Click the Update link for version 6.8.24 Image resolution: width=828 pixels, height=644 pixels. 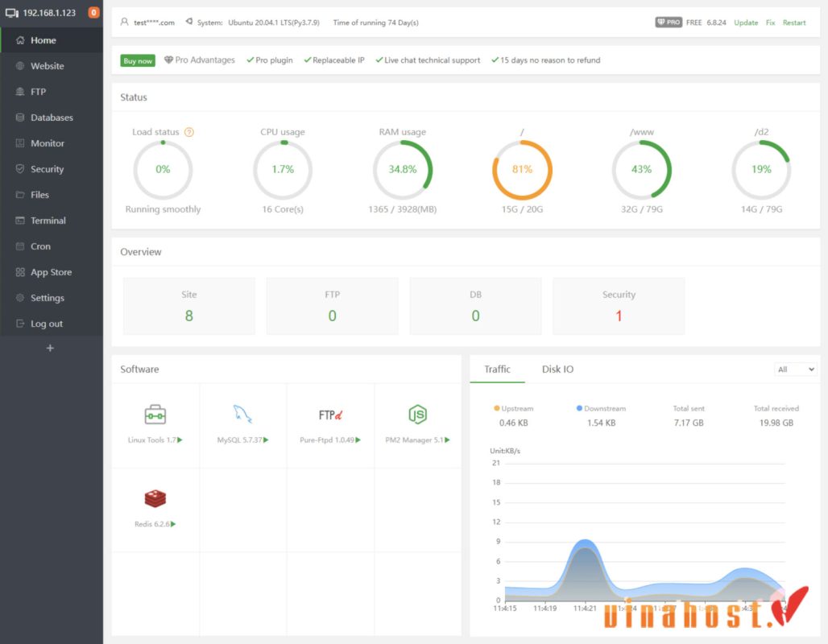click(x=745, y=23)
